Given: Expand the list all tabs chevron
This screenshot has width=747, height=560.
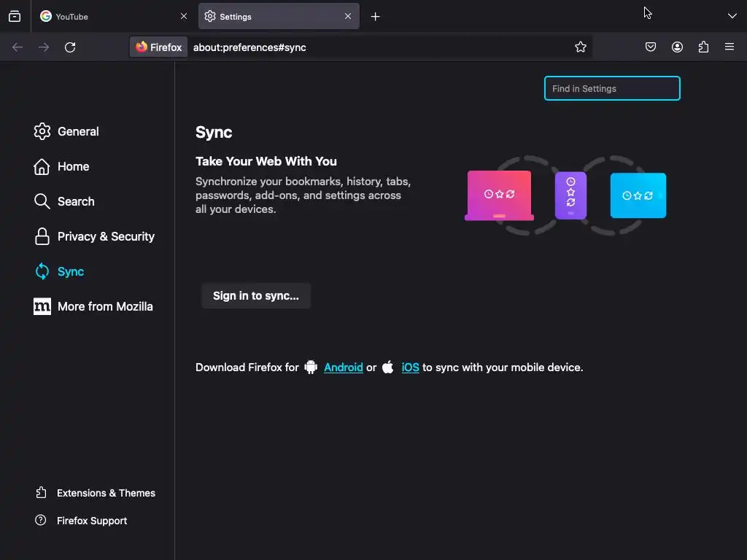Looking at the screenshot, I should pos(732,16).
